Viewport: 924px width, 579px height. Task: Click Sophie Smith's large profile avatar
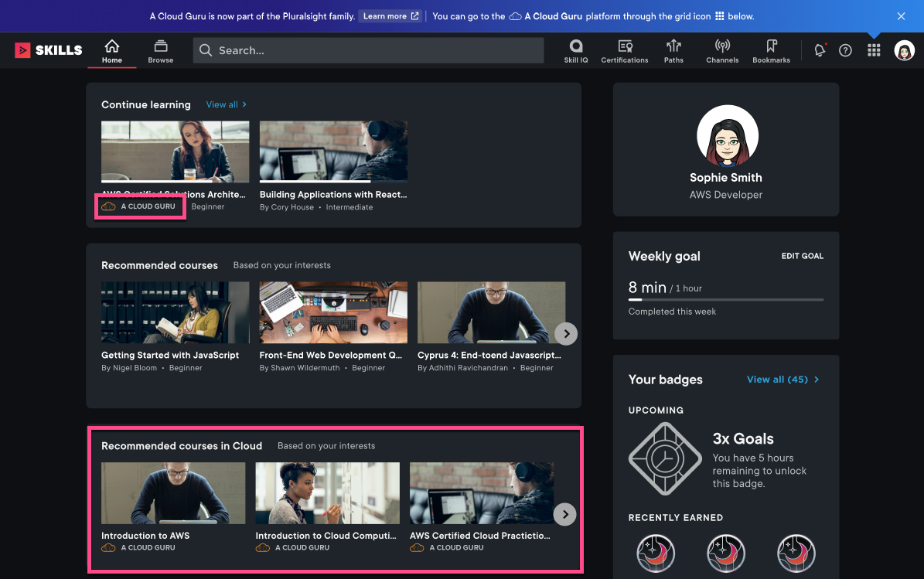pos(727,136)
